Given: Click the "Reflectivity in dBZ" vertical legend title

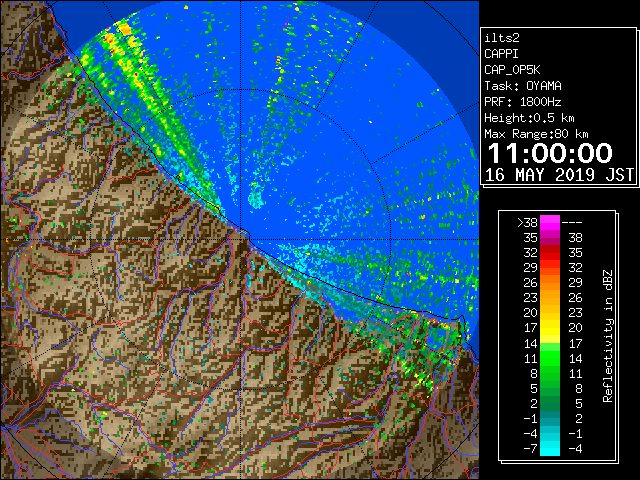Looking at the screenshot, I should 608,336.
